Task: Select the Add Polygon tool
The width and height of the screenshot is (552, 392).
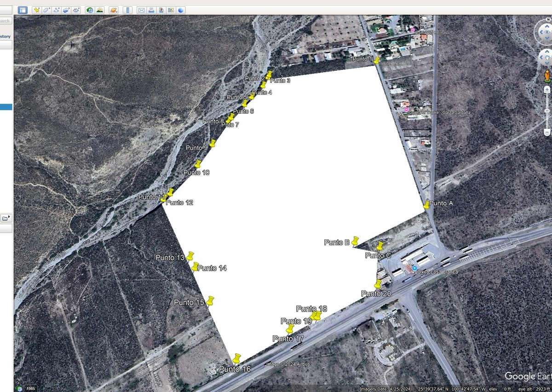Action: 46,10
